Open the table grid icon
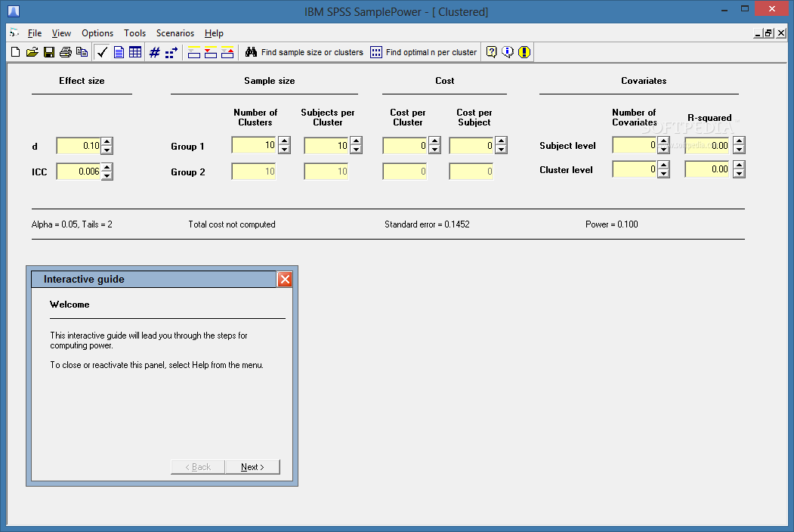Screen dimensions: 794x532 [x=135, y=52]
